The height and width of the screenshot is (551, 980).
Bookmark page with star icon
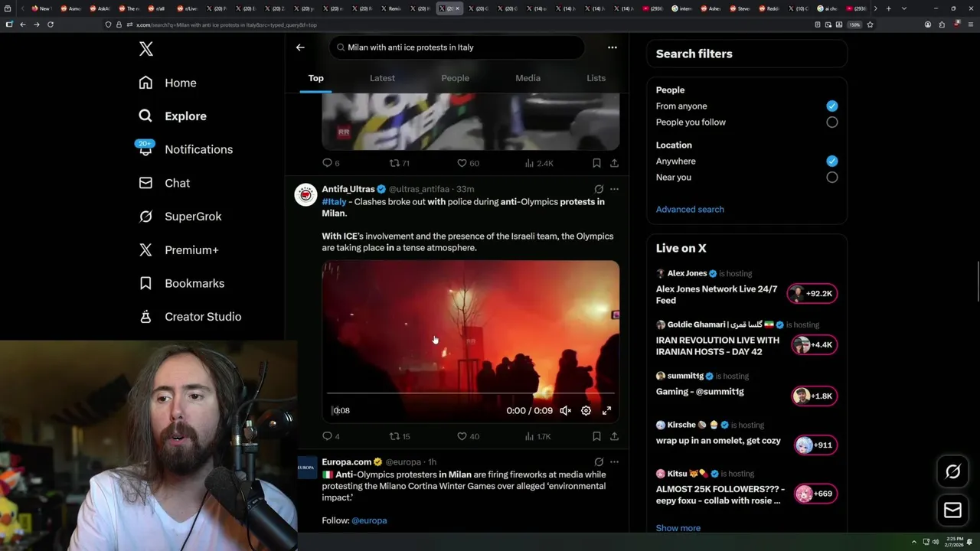(x=870, y=24)
